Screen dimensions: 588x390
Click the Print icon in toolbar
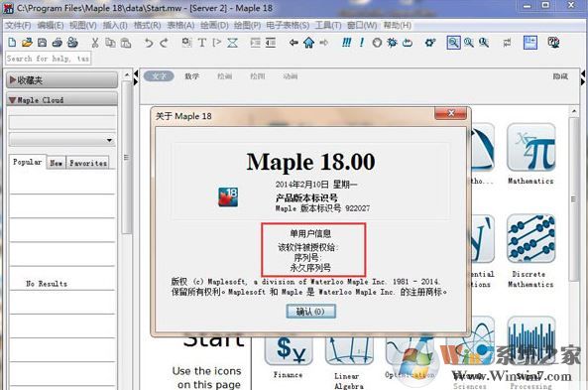click(x=57, y=43)
